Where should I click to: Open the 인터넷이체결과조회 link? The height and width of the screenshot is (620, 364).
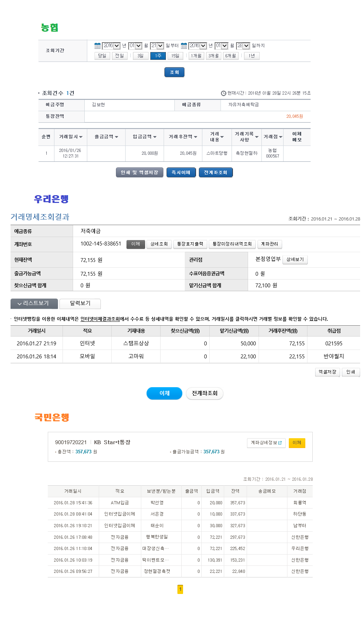[100, 319]
